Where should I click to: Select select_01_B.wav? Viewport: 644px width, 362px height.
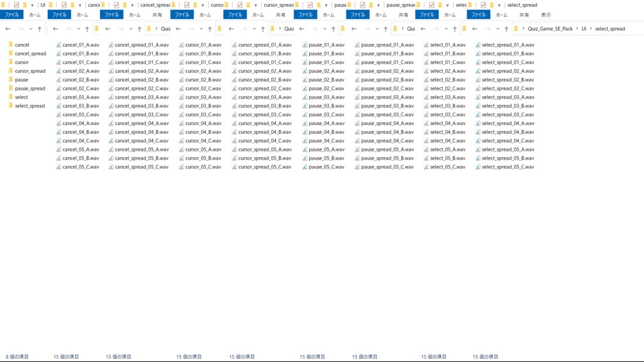coord(445,53)
